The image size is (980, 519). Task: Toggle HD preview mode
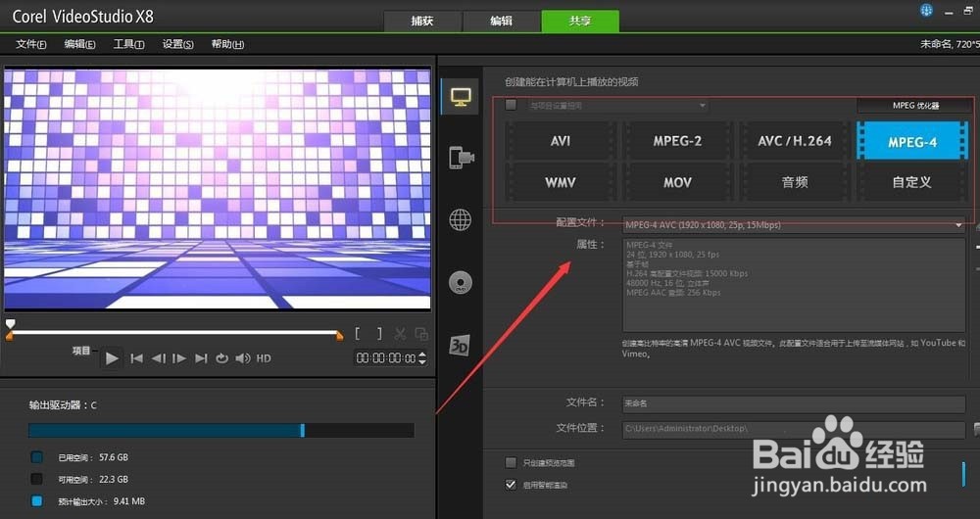264,358
